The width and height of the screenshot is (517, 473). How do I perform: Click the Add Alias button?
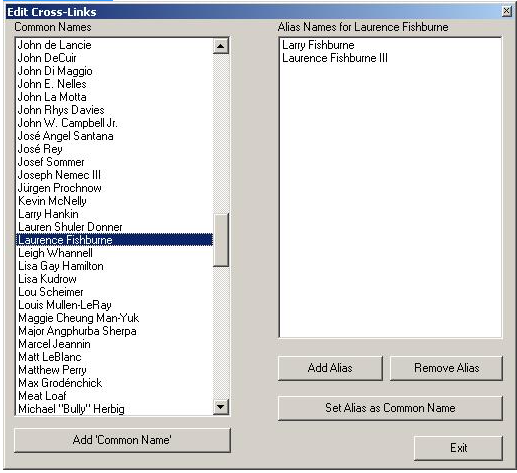[x=330, y=368]
